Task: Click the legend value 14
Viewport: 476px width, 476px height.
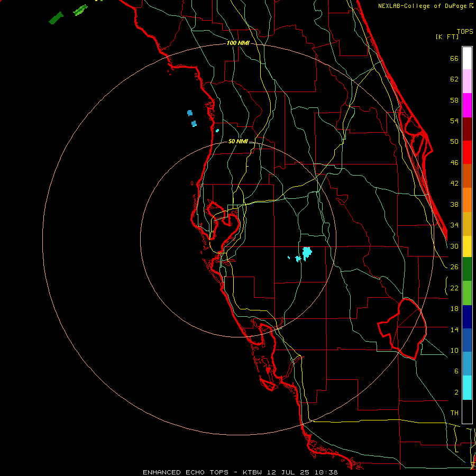Action: pos(454,329)
